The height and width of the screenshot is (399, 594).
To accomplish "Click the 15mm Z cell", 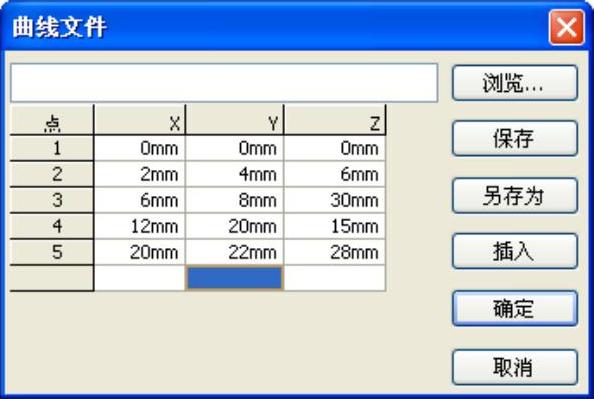I will tap(335, 226).
